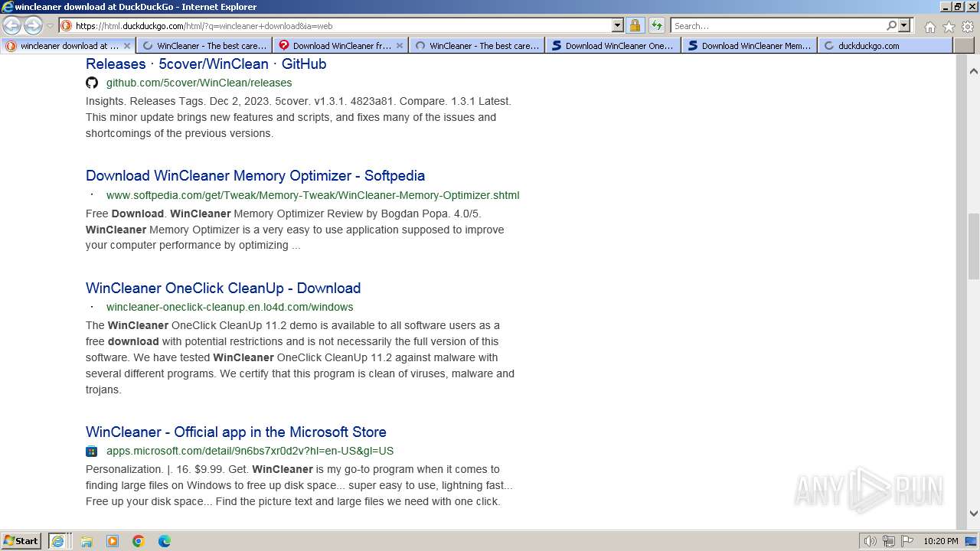
Task: Switch to the 'wincleaner download at' tab
Action: [68, 46]
